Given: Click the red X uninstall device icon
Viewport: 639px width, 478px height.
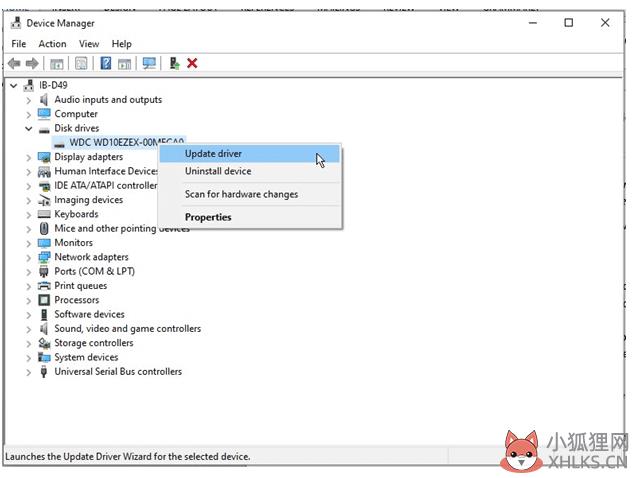Looking at the screenshot, I should tap(192, 63).
